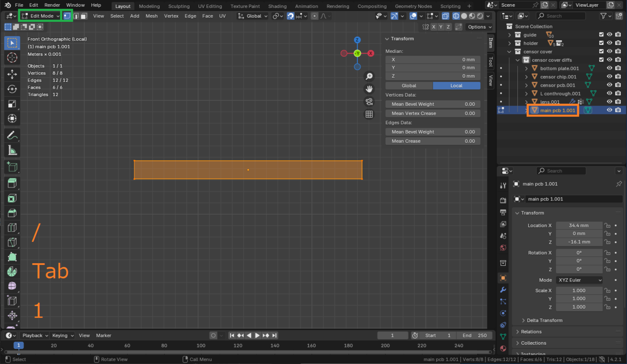
Task: Toggle snapping magnet button
Action: [x=291, y=16]
